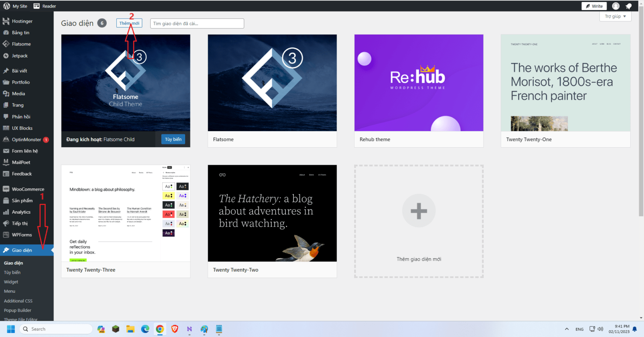The width and height of the screenshot is (644, 337).
Task: Click the plus icon to add new theme
Action: click(419, 211)
